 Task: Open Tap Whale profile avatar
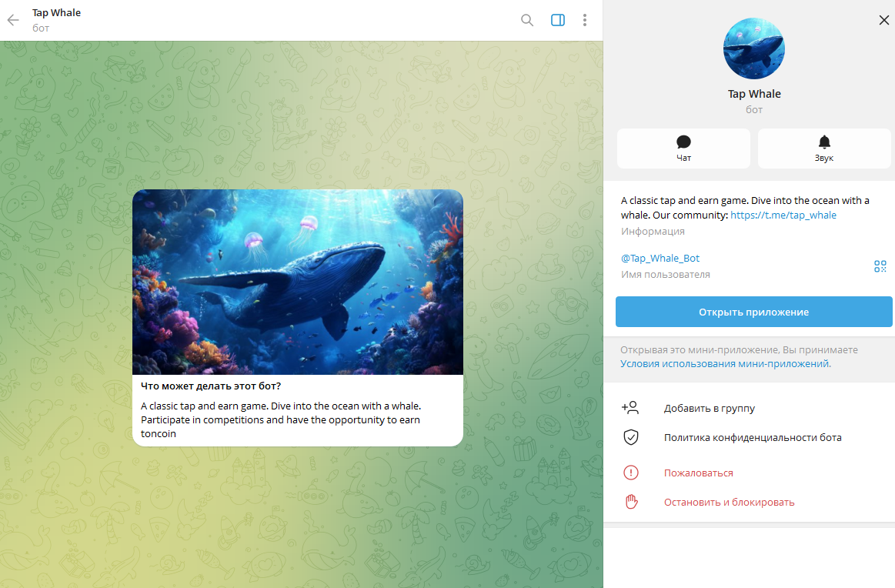pyautogui.click(x=754, y=48)
